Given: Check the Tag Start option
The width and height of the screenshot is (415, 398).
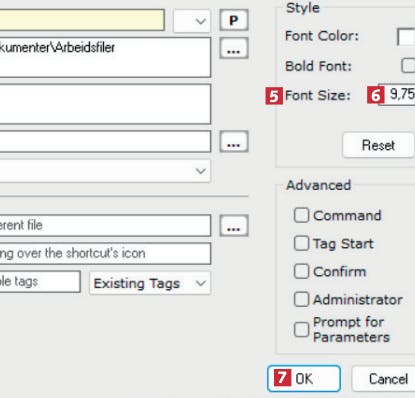Looking at the screenshot, I should coord(301,243).
